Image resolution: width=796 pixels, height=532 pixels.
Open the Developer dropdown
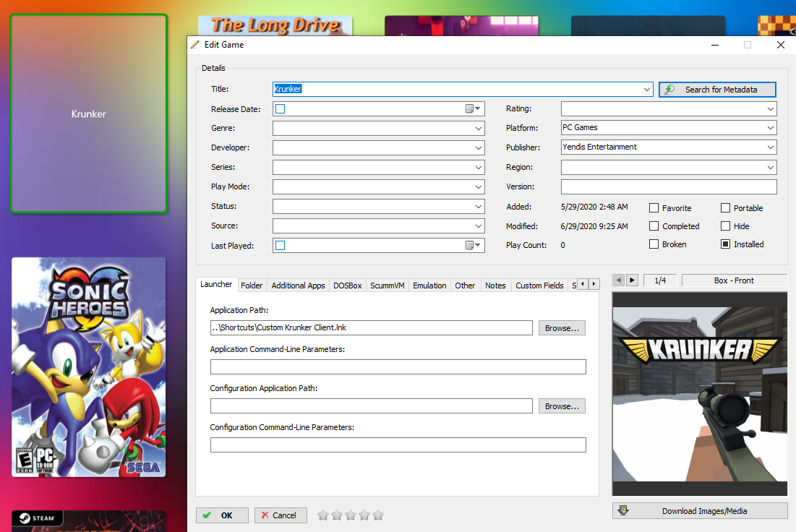coord(478,147)
